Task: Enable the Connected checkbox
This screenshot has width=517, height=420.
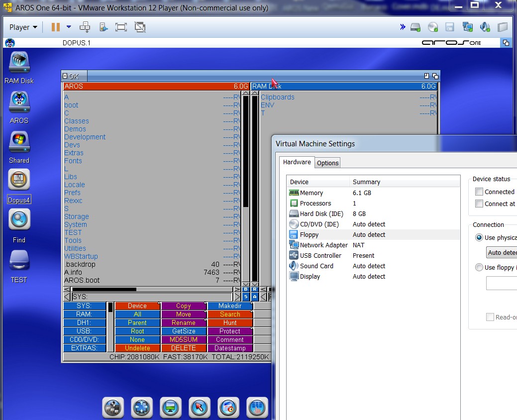Action: click(479, 192)
